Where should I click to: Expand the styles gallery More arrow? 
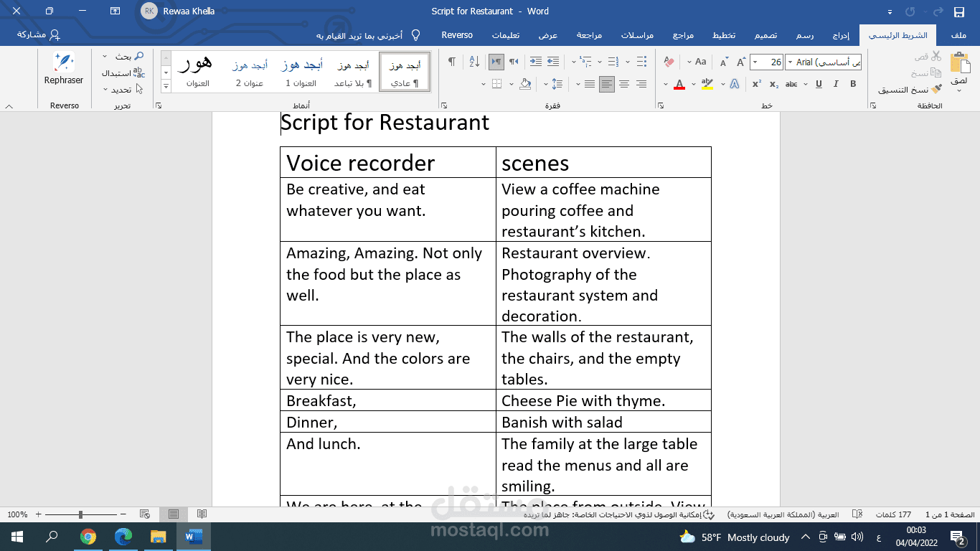pos(166,85)
